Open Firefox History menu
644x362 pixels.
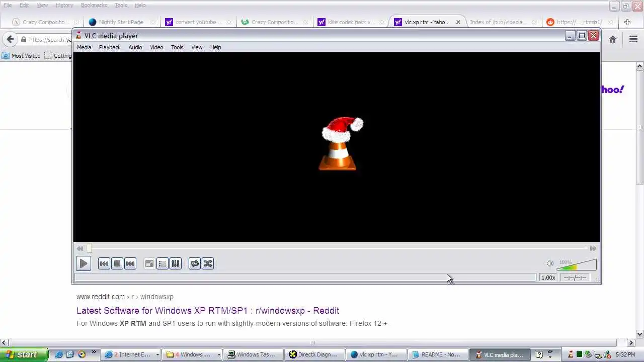64,5
